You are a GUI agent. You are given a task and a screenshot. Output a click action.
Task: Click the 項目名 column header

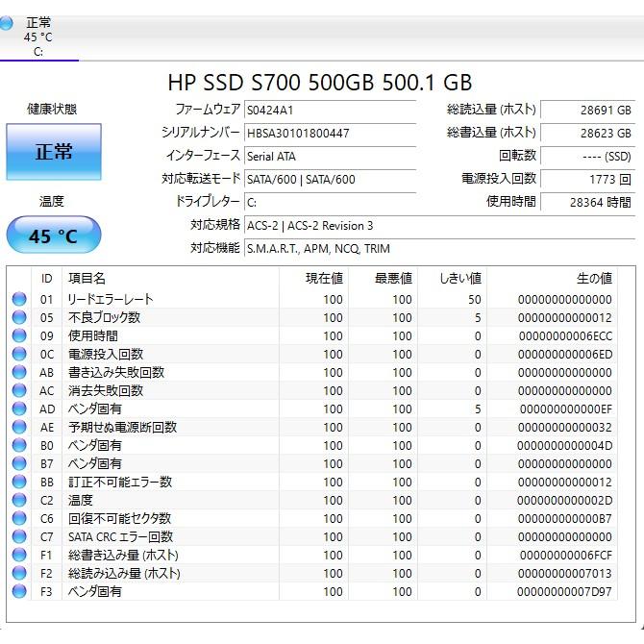170,279
